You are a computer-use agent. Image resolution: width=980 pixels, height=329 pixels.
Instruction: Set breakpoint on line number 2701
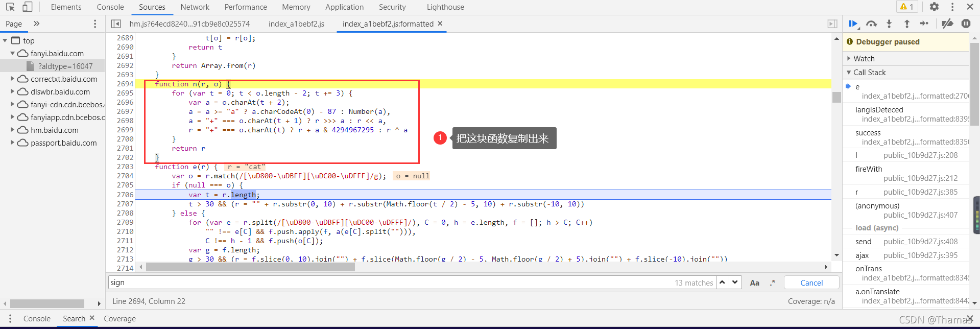click(x=125, y=148)
